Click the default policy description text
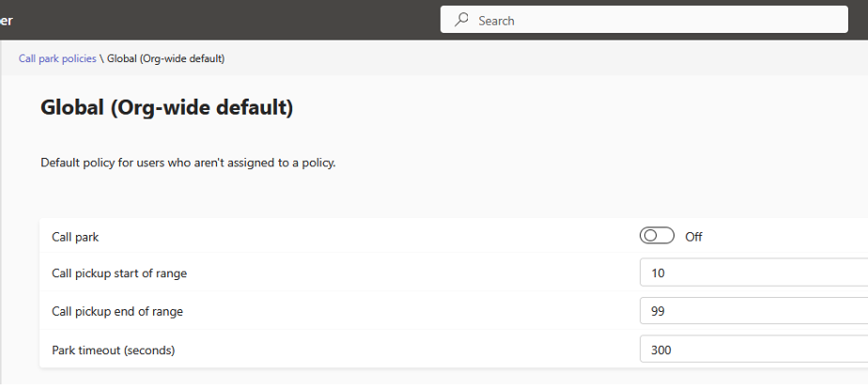The width and height of the screenshot is (868, 389). pyautogui.click(x=188, y=163)
